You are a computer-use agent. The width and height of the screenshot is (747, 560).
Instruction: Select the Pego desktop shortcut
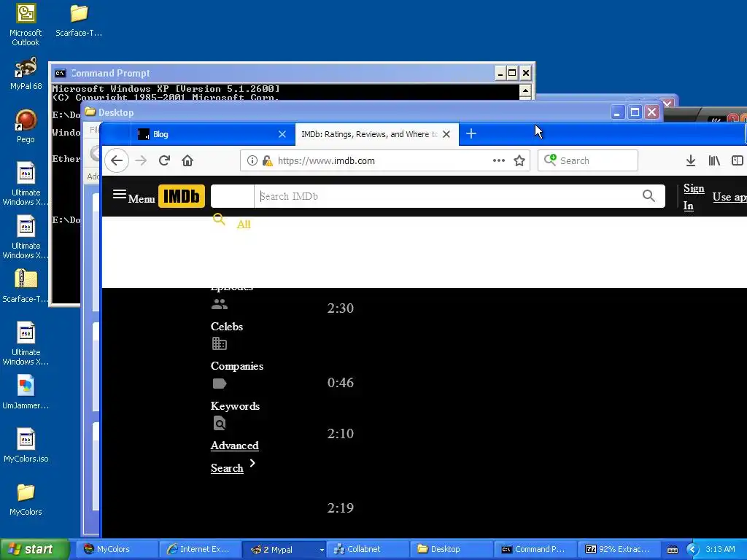26,126
